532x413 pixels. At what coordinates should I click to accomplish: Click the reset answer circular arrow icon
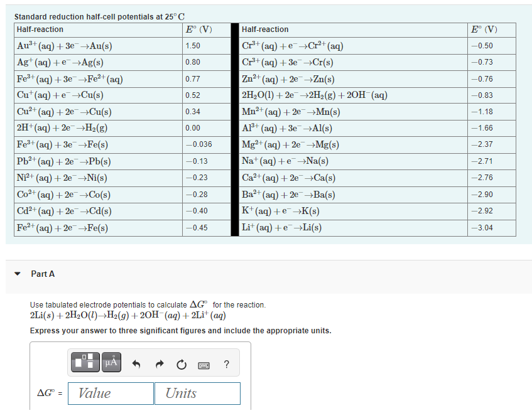(x=182, y=363)
